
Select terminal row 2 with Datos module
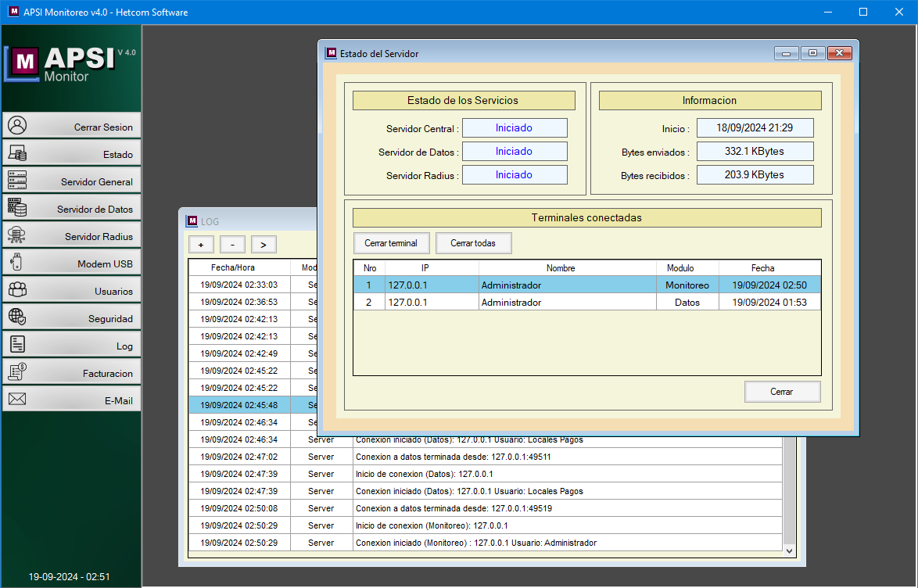tap(586, 302)
